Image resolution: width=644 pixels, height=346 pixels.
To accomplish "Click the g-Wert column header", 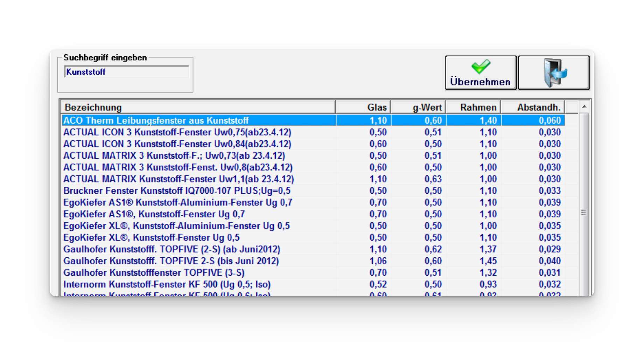I will (x=418, y=107).
